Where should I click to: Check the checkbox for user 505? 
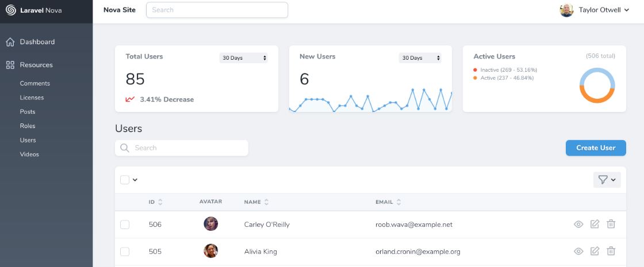click(x=125, y=251)
